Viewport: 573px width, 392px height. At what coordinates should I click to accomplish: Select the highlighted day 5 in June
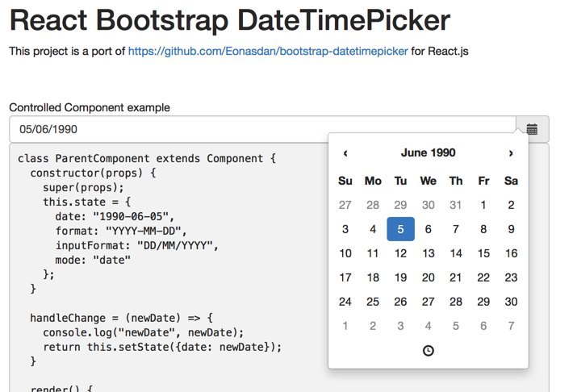[401, 229]
